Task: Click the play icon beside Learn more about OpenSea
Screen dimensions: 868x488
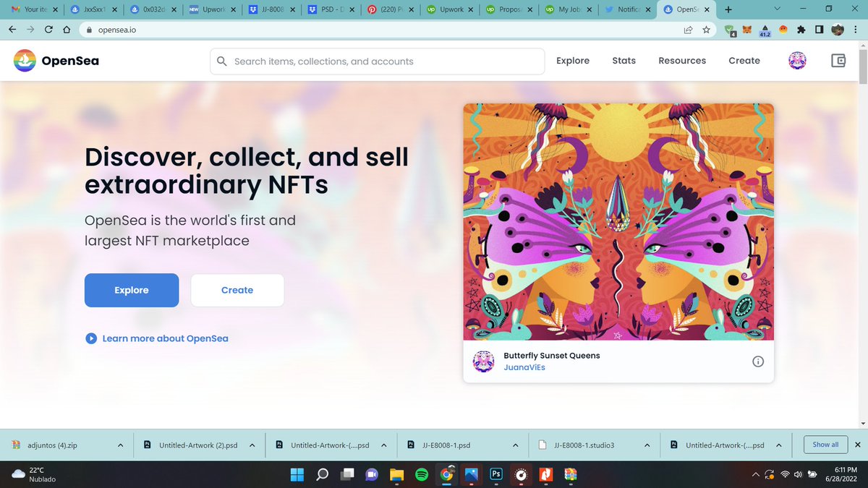Action: (x=91, y=338)
